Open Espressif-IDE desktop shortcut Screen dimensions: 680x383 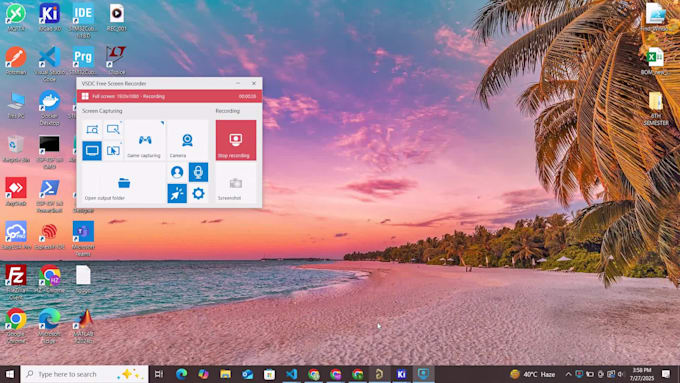(49, 237)
